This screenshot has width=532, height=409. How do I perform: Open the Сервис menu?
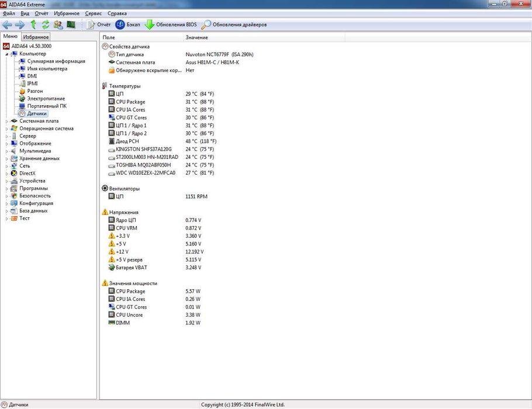(x=94, y=13)
